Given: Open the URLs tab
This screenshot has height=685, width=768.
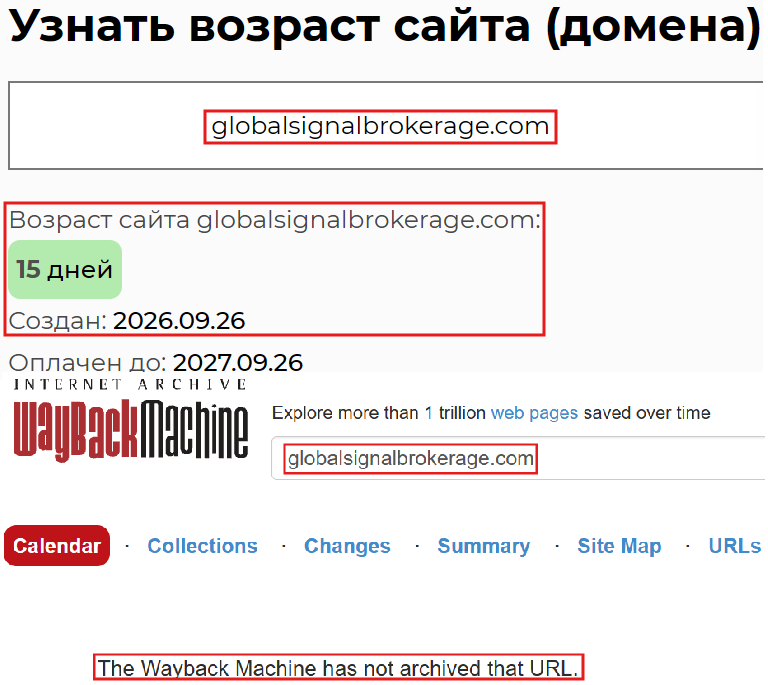Looking at the screenshot, I should pos(735,545).
